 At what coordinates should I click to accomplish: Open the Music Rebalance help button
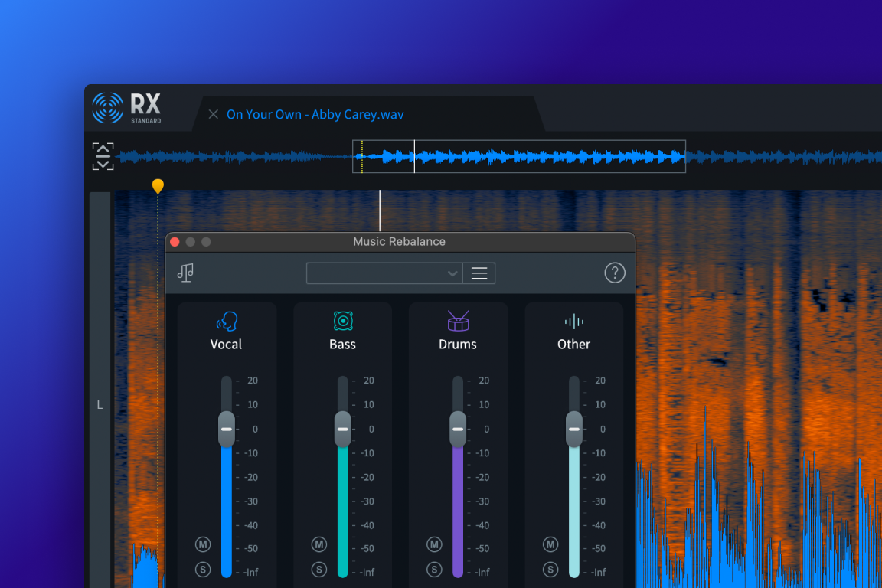(x=615, y=273)
